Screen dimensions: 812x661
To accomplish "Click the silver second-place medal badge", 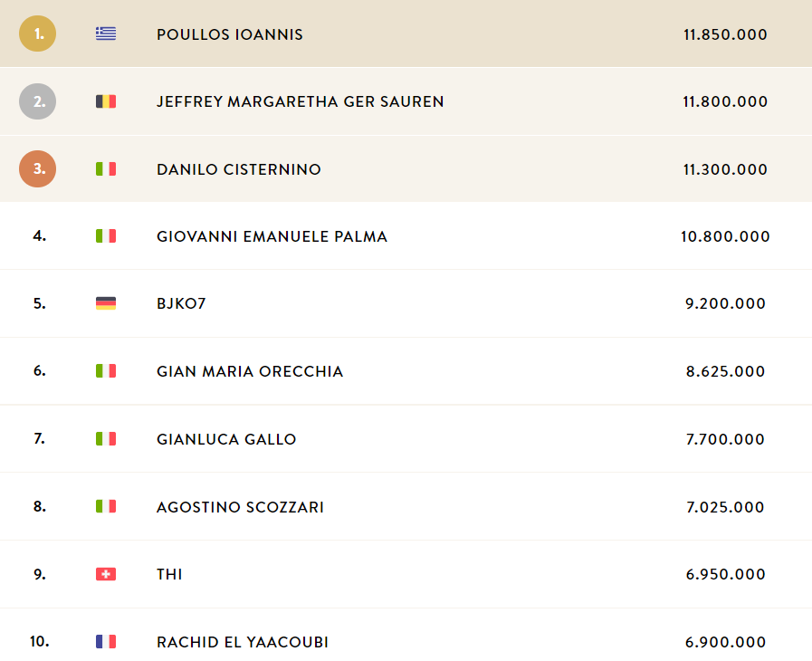I will (37, 101).
